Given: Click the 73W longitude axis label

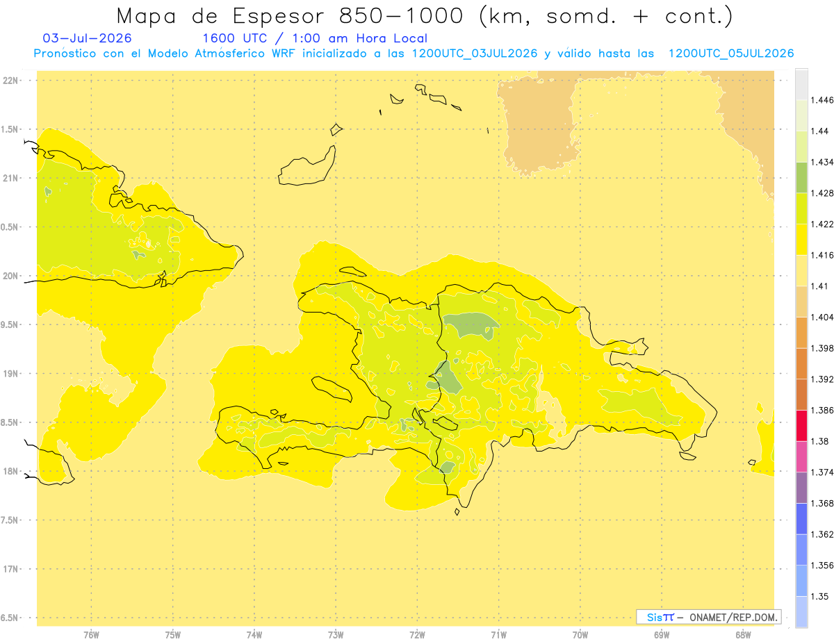Looking at the screenshot, I should coord(336,634).
